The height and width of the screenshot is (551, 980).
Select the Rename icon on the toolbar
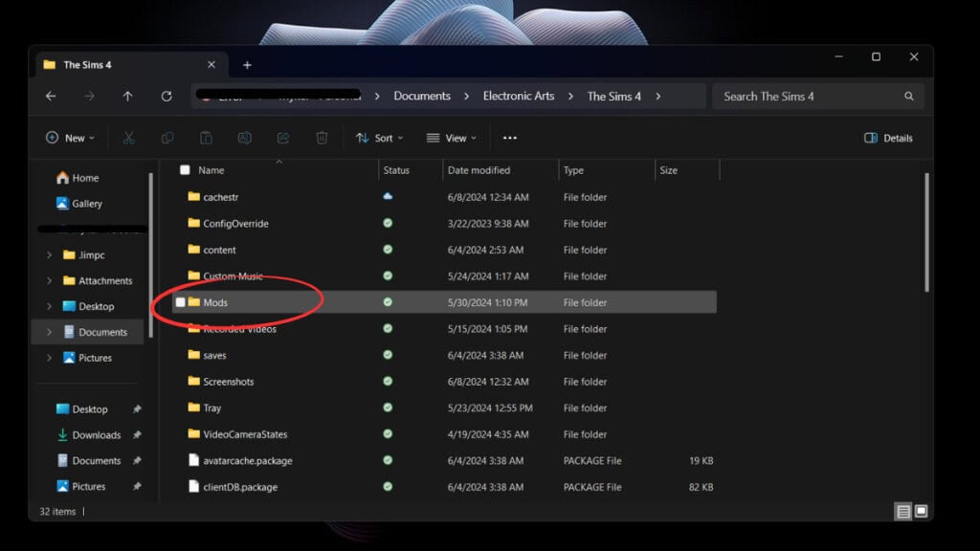[244, 138]
